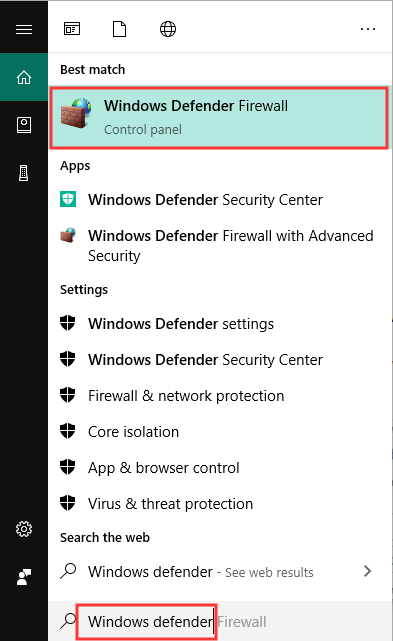Select the Apps section heading

(75, 166)
